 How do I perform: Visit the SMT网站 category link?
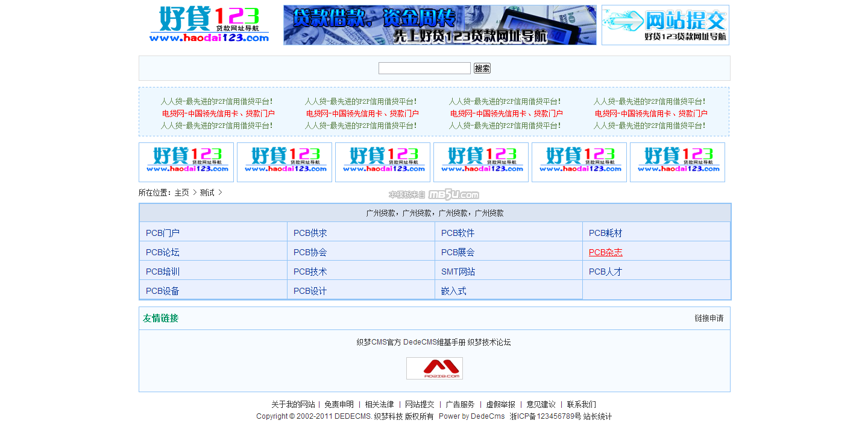pos(458,272)
